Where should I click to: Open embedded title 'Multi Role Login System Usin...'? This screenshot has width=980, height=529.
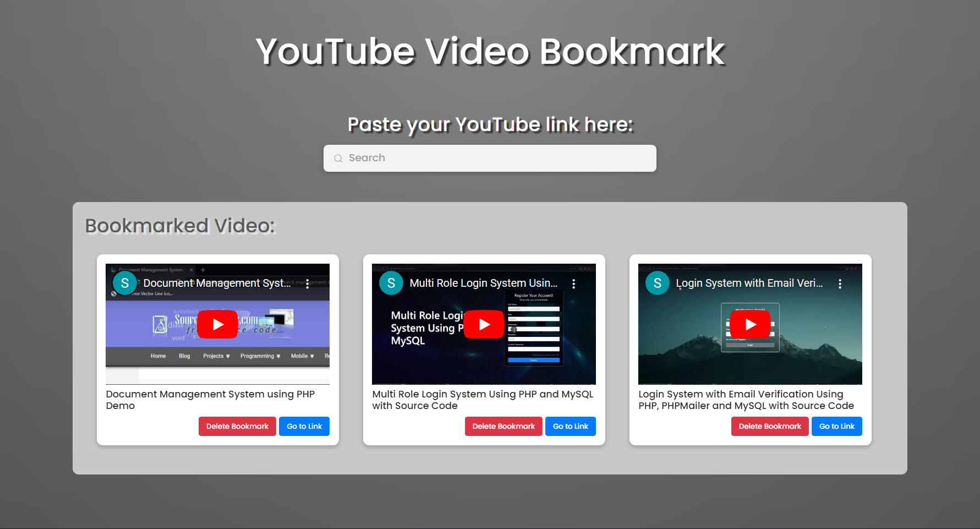(x=484, y=283)
